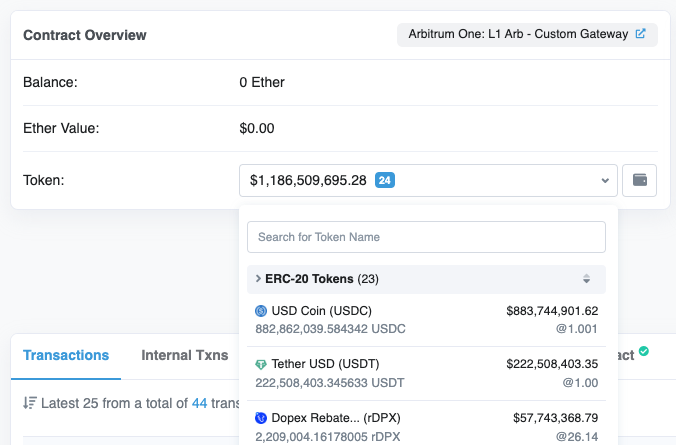The height and width of the screenshot is (445, 676).
Task: Select the Tether USD (USDT) token entry
Action: pyautogui.click(x=426, y=373)
